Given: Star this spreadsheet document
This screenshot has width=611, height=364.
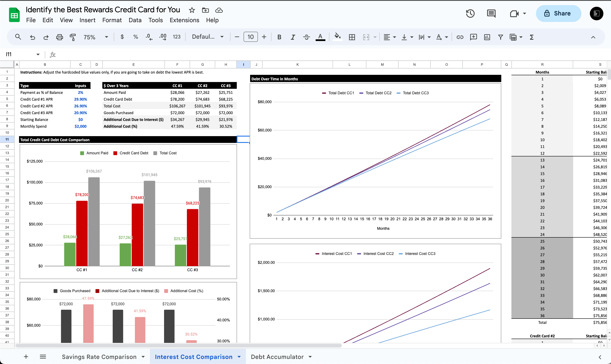Looking at the screenshot, I should 192,10.
